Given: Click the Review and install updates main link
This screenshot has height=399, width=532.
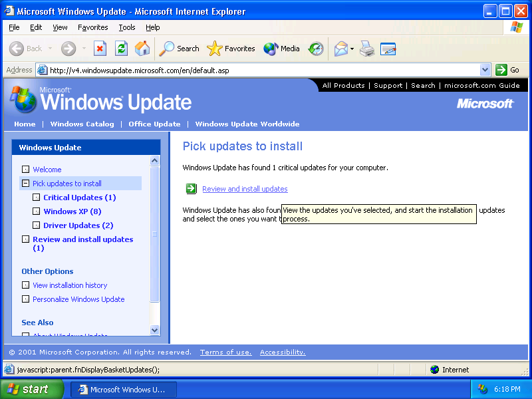Looking at the screenshot, I should (245, 189).
